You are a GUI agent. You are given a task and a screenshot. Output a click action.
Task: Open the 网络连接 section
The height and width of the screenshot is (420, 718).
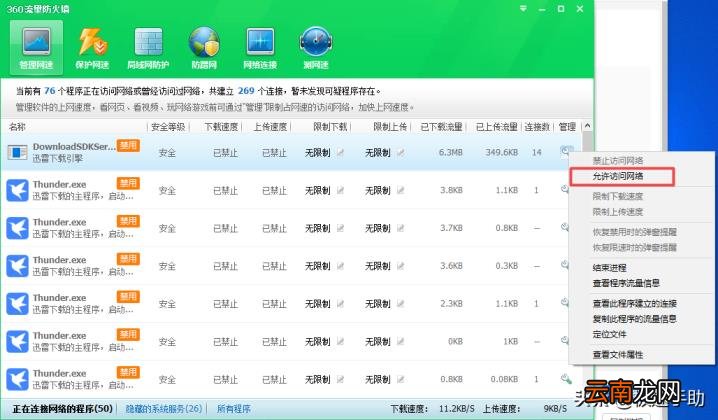(x=260, y=48)
